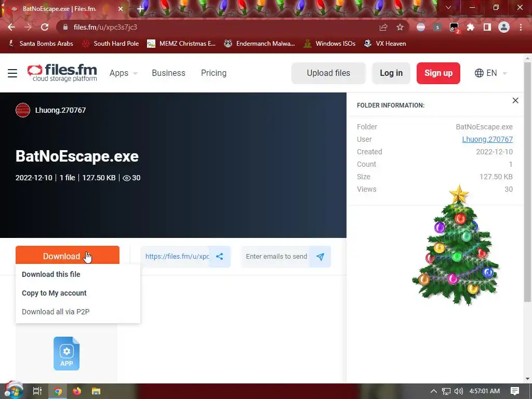Close Folder Information panel
The width and height of the screenshot is (532, 399).
click(515, 100)
